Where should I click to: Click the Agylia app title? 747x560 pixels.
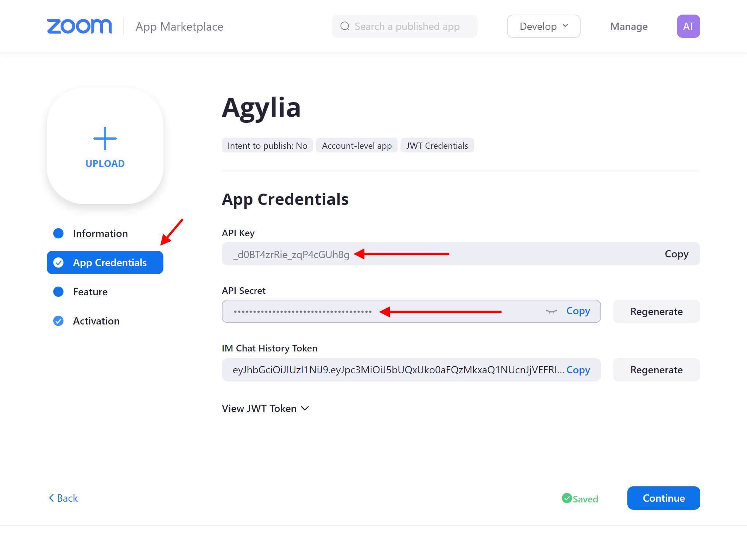pyautogui.click(x=261, y=108)
